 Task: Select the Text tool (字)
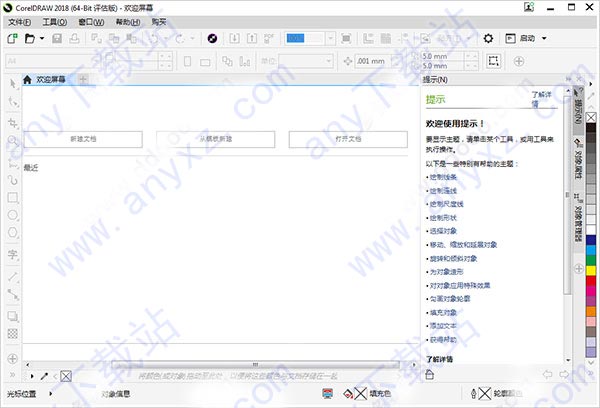click(x=13, y=255)
